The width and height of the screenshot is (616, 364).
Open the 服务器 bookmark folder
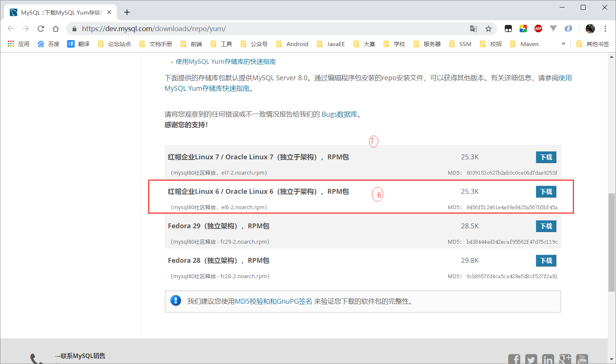(x=427, y=44)
